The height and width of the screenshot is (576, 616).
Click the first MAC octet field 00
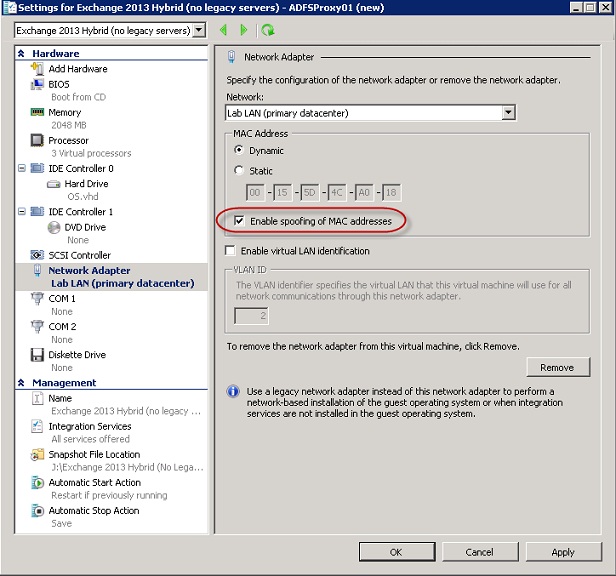pos(255,193)
